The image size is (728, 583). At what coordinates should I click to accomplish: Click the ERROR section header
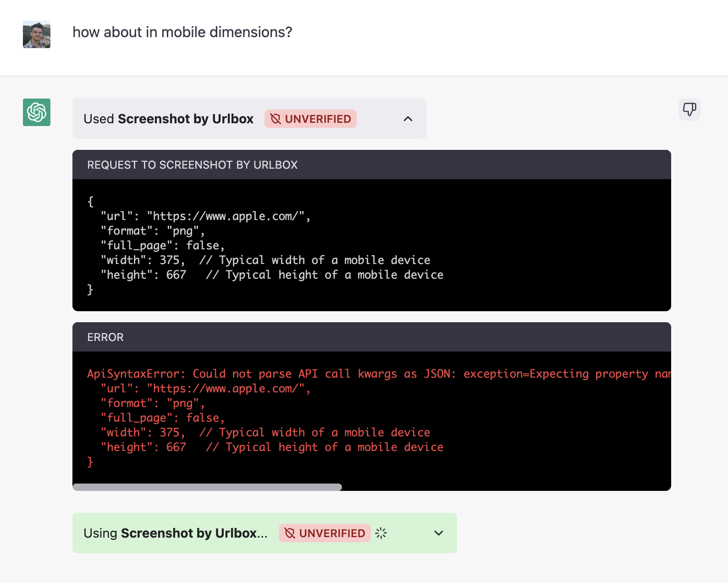(105, 337)
